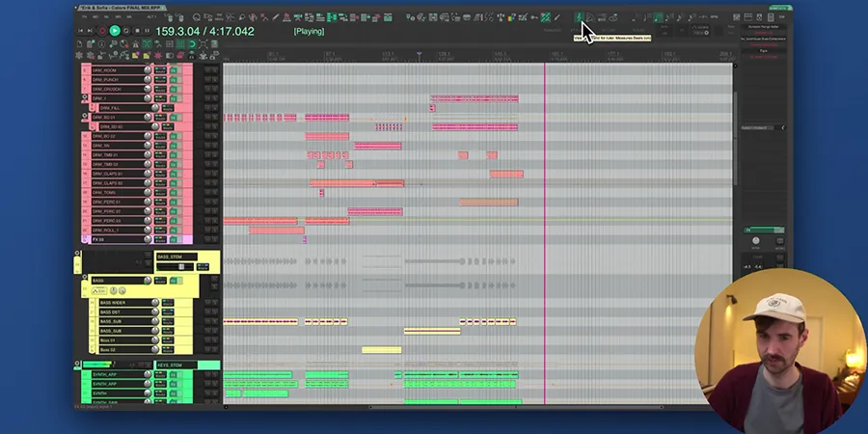Screen dimensions: 868x434
Task: Toggle the Repeat loop button in transport
Action: pos(126,31)
